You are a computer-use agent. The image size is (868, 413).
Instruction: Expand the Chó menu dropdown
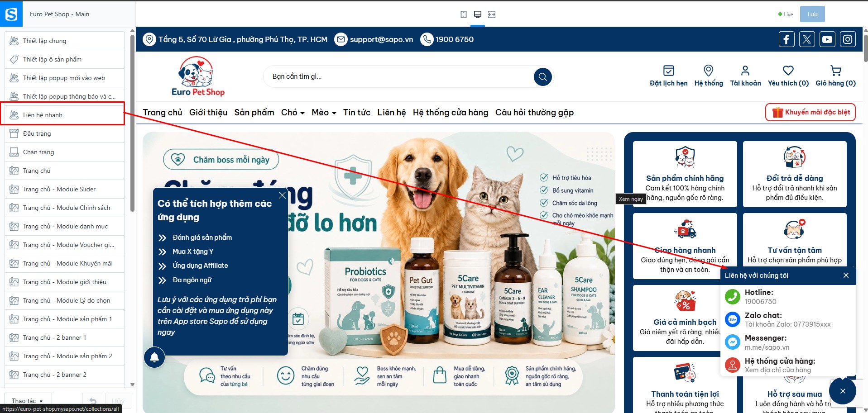tap(293, 112)
